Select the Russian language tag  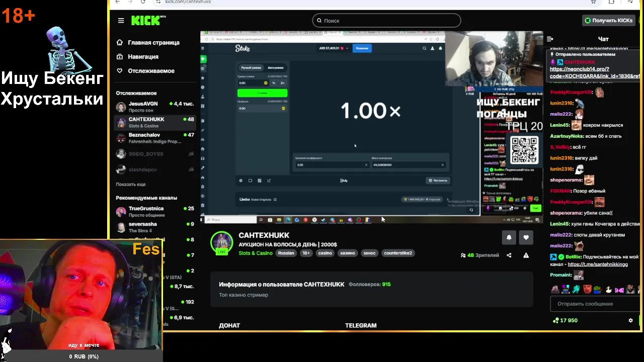click(x=286, y=253)
